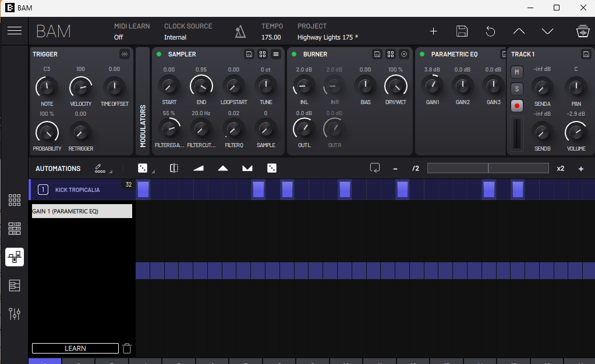Open the first dice randomize dropdown
The width and height of the screenshot is (595, 364).
coord(146,169)
